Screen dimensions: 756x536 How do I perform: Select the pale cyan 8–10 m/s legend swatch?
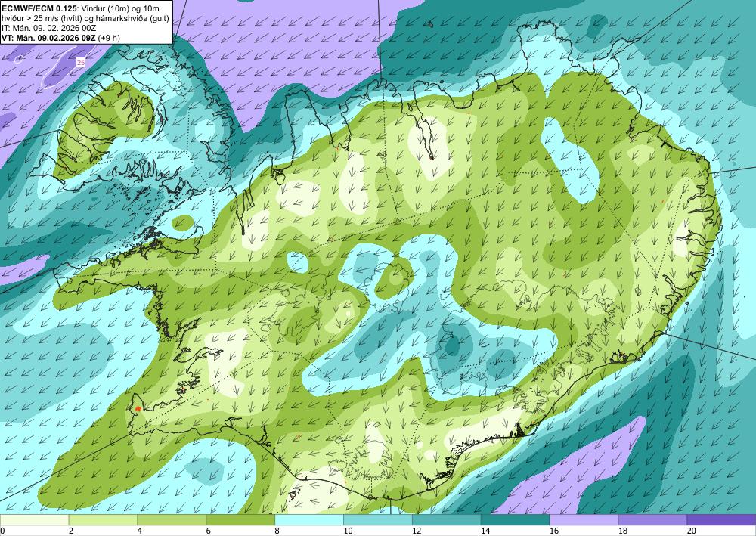309,519
